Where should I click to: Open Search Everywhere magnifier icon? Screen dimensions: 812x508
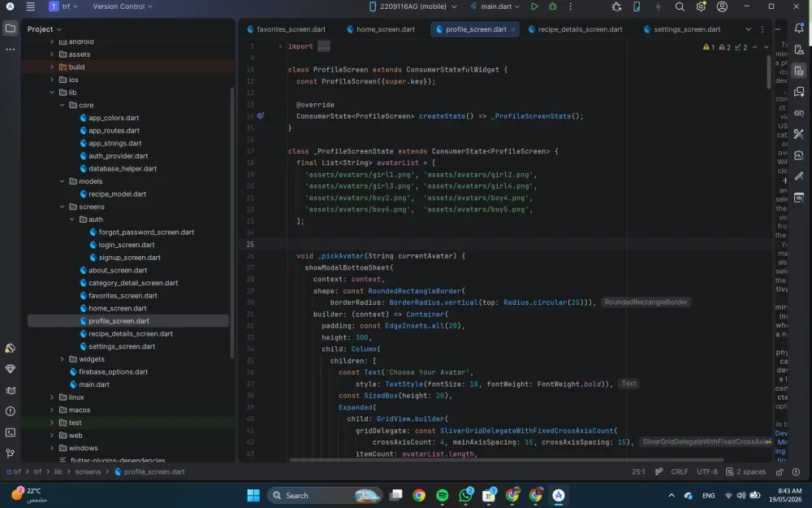pyautogui.click(x=680, y=7)
